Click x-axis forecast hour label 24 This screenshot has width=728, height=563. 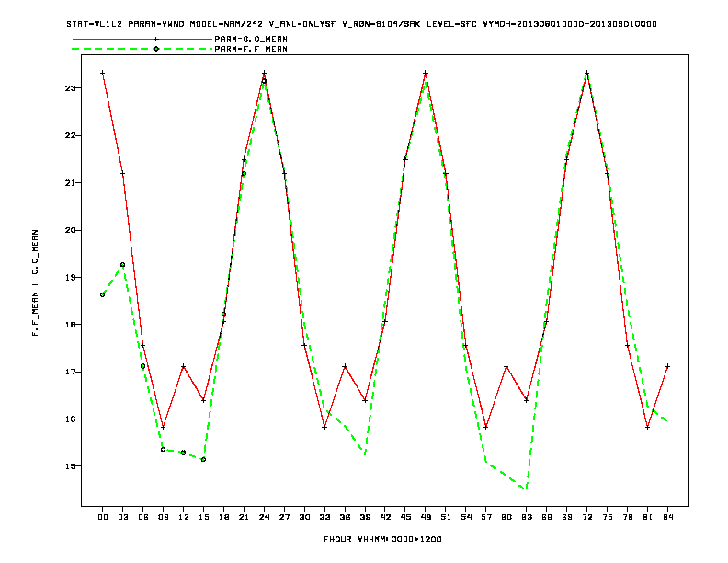click(x=264, y=517)
